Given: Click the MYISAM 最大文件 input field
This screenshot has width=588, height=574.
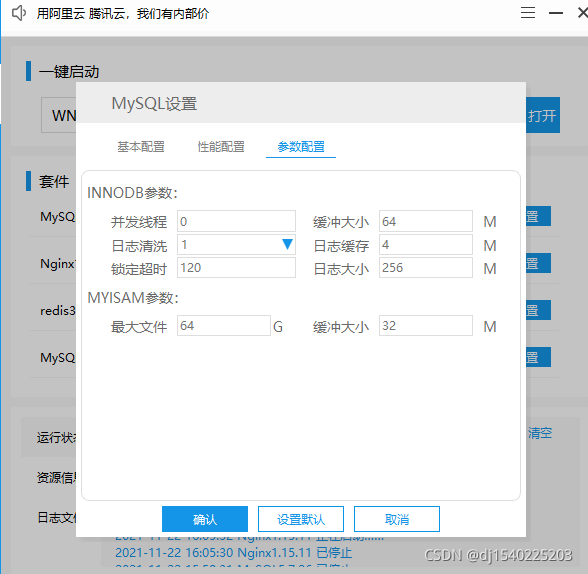Looking at the screenshot, I should (224, 325).
